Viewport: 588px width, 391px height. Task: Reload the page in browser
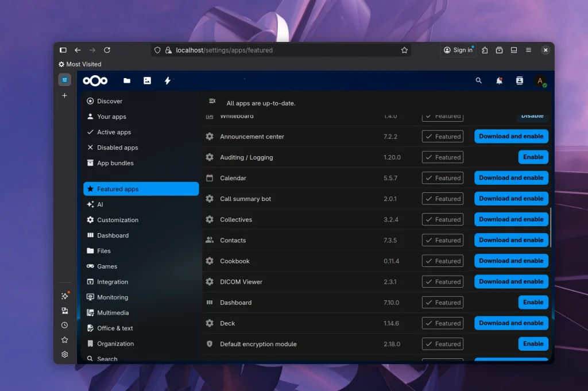(107, 50)
